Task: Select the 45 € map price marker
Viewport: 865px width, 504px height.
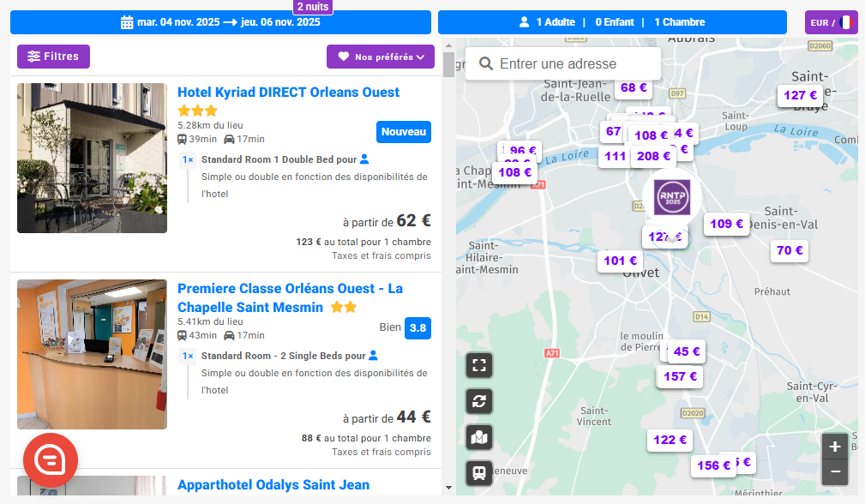Action: coord(687,351)
